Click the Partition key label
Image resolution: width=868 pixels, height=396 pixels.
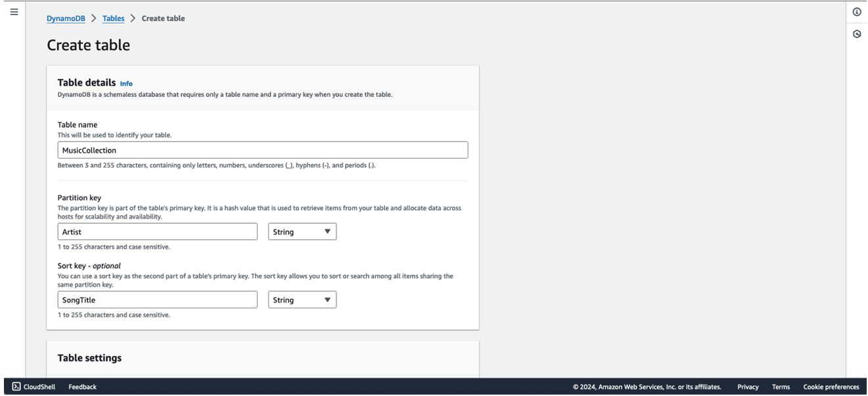pos(80,197)
